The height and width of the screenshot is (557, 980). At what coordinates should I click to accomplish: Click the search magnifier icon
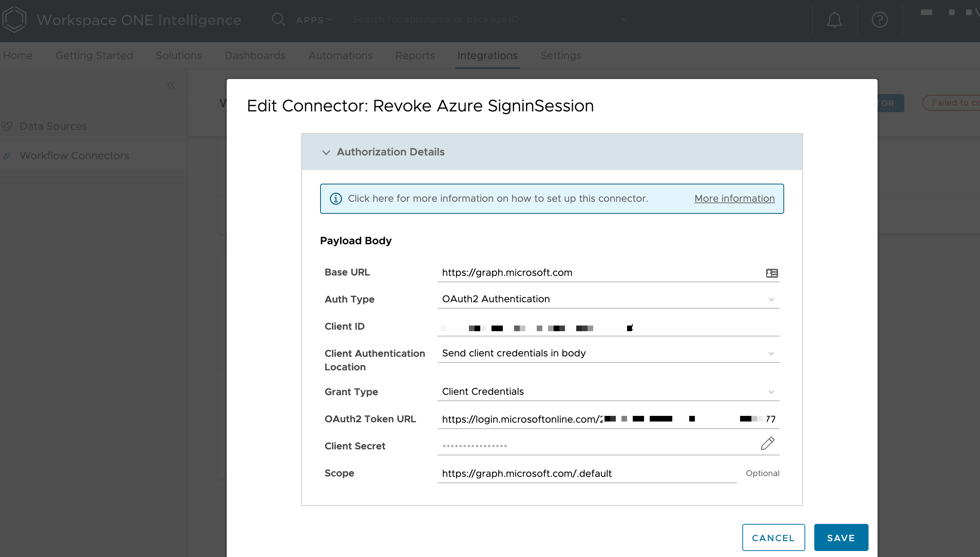[278, 20]
